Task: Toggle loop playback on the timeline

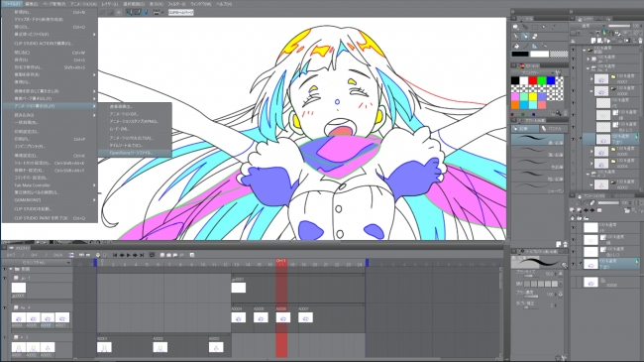Action: [152, 255]
